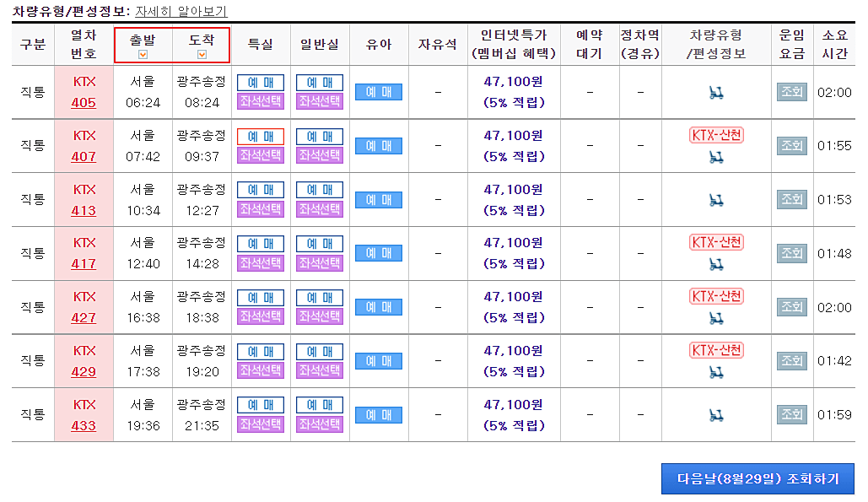Choose 일반실 좌석선택 for KTX 427
This screenshot has width=868, height=502.
tap(320, 316)
